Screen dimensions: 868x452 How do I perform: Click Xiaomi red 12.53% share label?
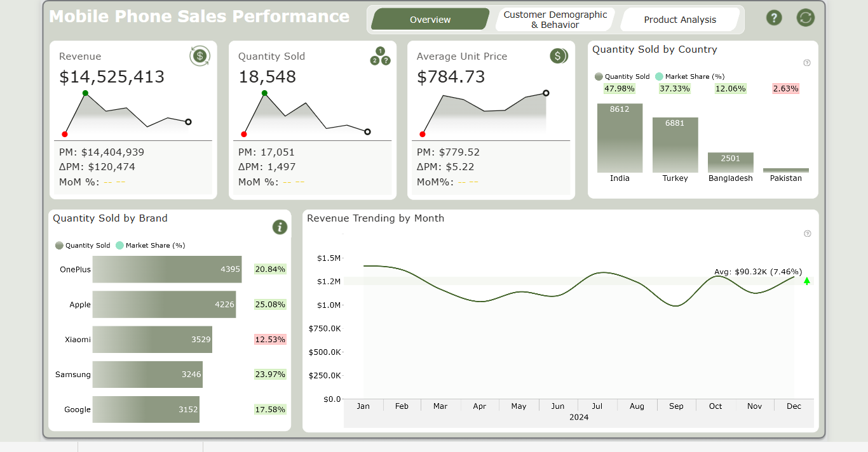pyautogui.click(x=270, y=340)
